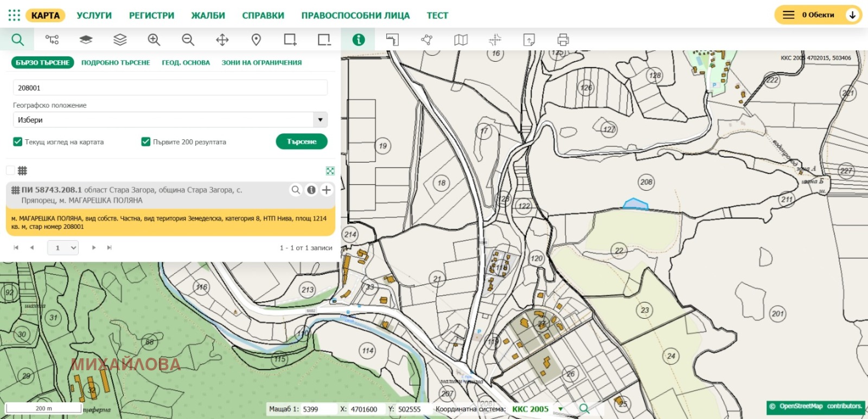Expand results page number dropdown
Image resolution: width=868 pixels, height=419 pixels.
tap(63, 248)
